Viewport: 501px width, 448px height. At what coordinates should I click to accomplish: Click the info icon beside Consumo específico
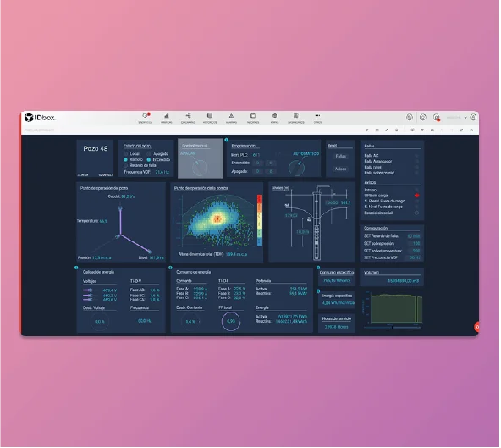point(318,268)
